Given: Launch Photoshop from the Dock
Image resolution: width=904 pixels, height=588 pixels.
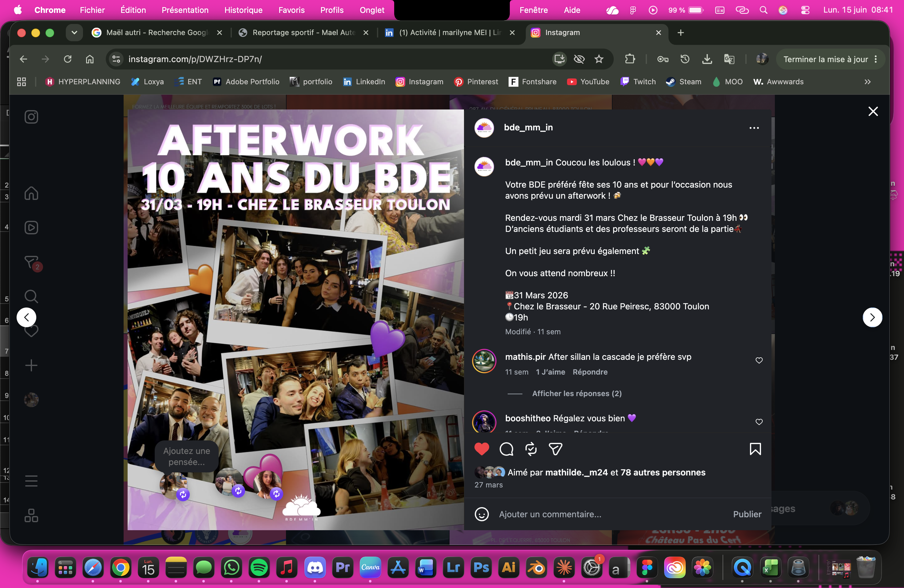Looking at the screenshot, I should (x=481, y=567).
